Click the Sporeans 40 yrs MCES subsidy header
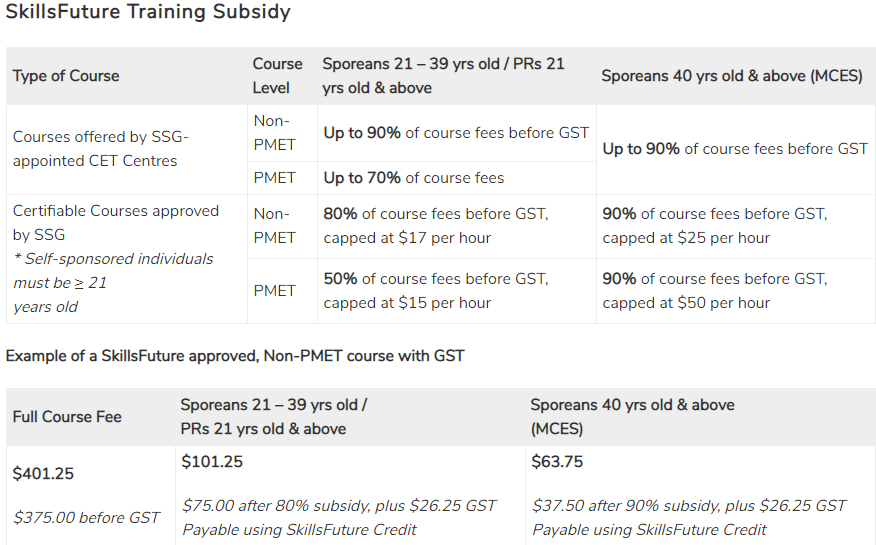This screenshot has height=545, width=876. point(731,76)
